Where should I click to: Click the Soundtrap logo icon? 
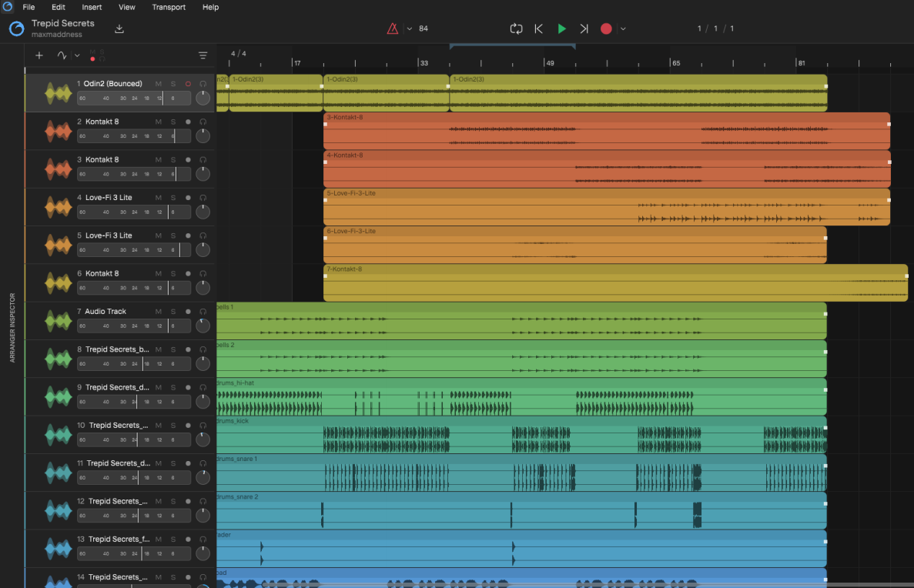pyautogui.click(x=16, y=28)
